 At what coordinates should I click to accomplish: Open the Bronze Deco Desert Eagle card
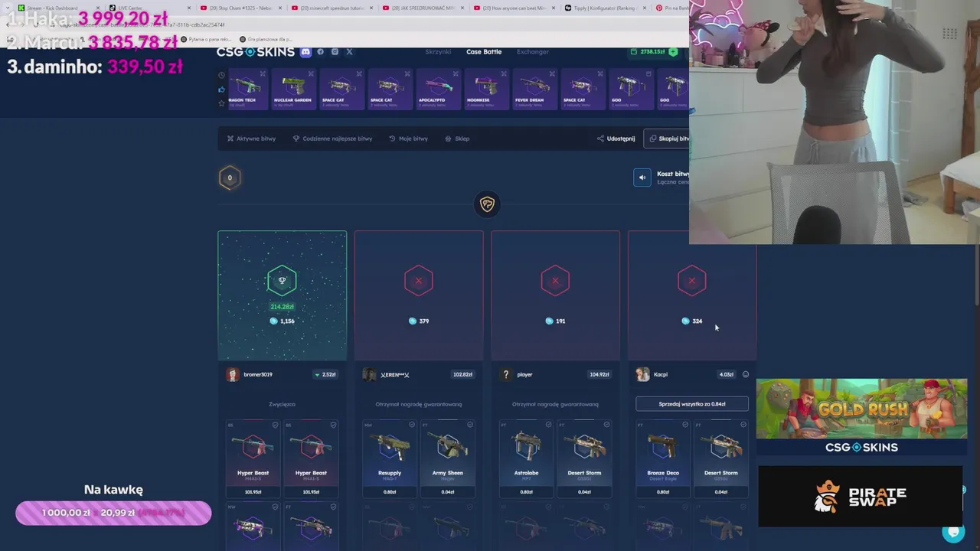tap(663, 458)
